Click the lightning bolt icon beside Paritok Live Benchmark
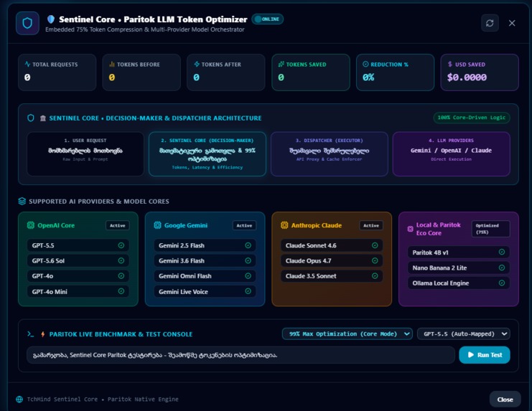The image size is (532, 411). click(x=43, y=334)
